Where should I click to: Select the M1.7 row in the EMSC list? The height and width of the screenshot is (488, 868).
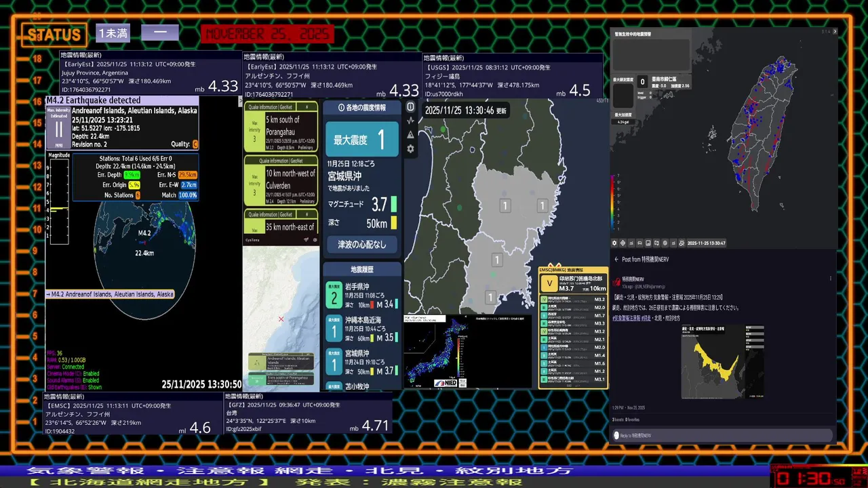[573, 315]
